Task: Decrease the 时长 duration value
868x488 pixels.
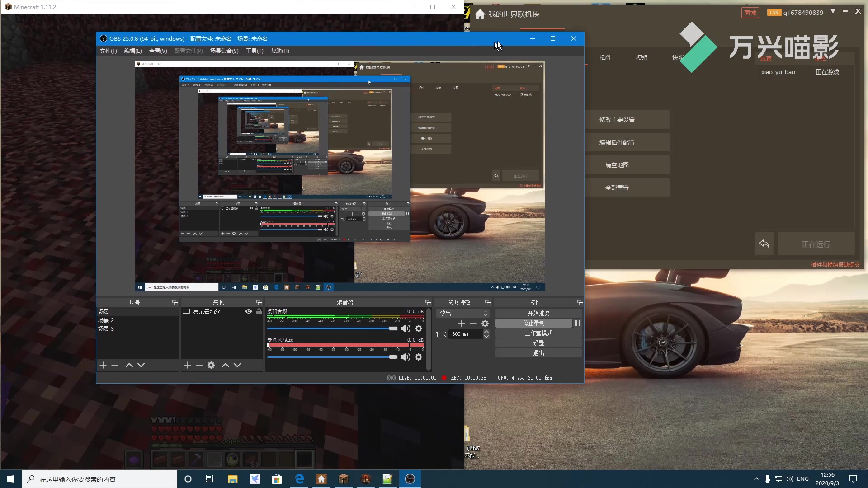Action: pos(486,337)
